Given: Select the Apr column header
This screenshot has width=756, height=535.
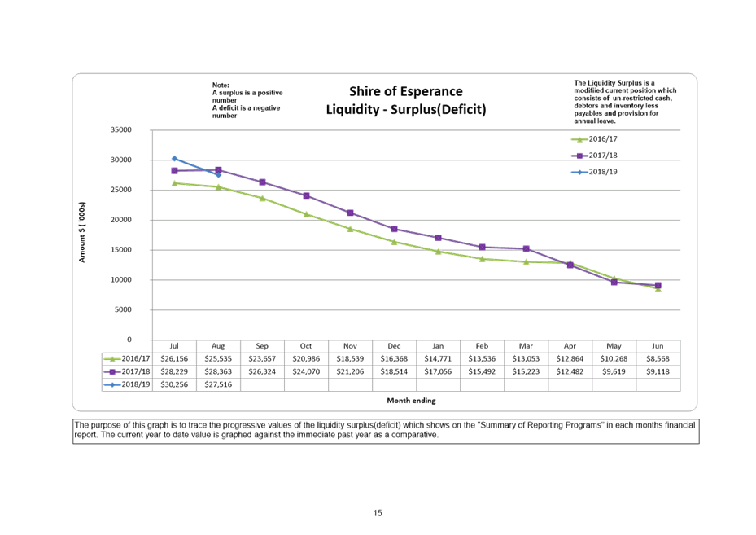Looking at the screenshot, I should pos(570,346).
